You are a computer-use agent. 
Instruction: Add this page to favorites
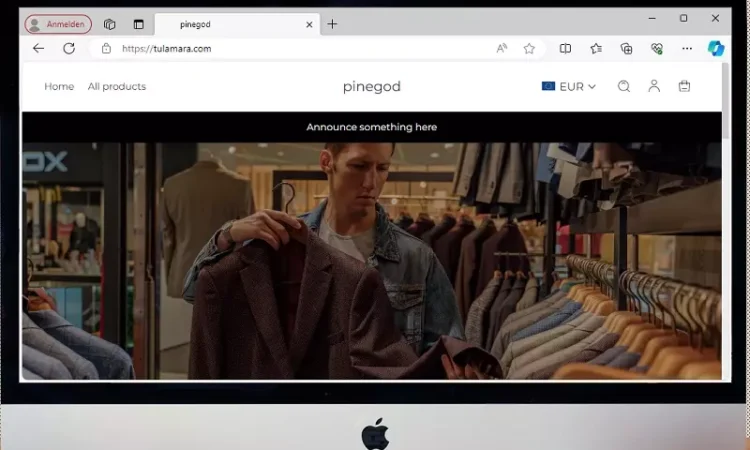pyautogui.click(x=529, y=48)
